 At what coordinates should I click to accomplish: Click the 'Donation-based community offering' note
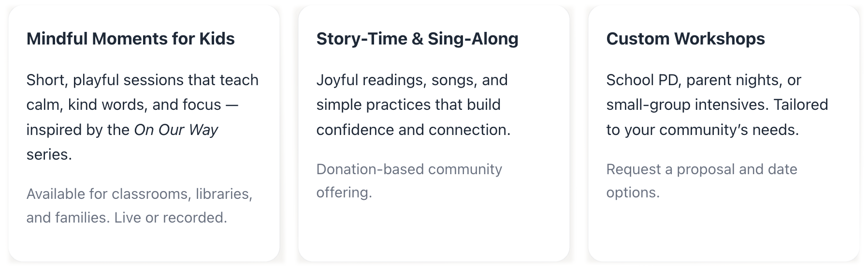tap(409, 180)
